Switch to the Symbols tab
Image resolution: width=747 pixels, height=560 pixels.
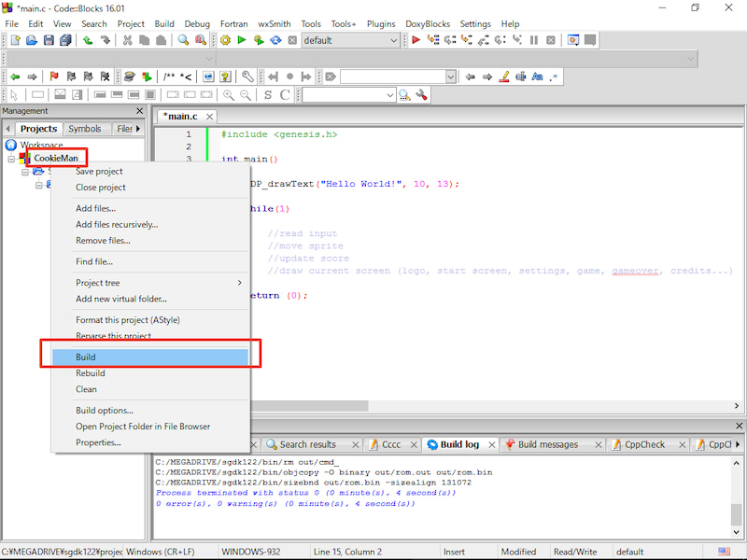pyautogui.click(x=84, y=129)
